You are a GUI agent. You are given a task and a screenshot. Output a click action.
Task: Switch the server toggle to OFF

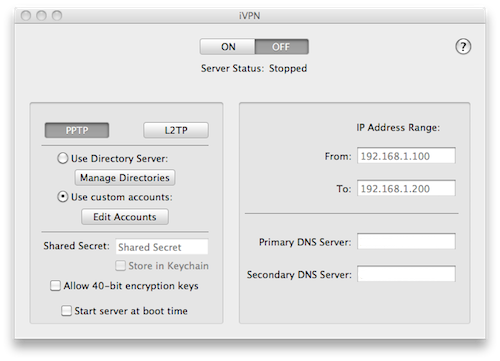pyautogui.click(x=282, y=47)
